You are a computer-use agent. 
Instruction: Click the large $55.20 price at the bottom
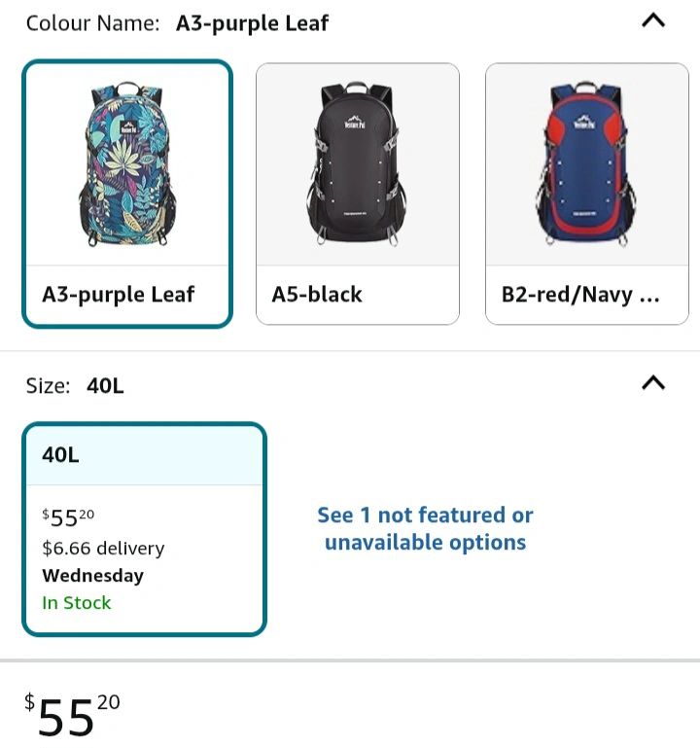click(73, 715)
